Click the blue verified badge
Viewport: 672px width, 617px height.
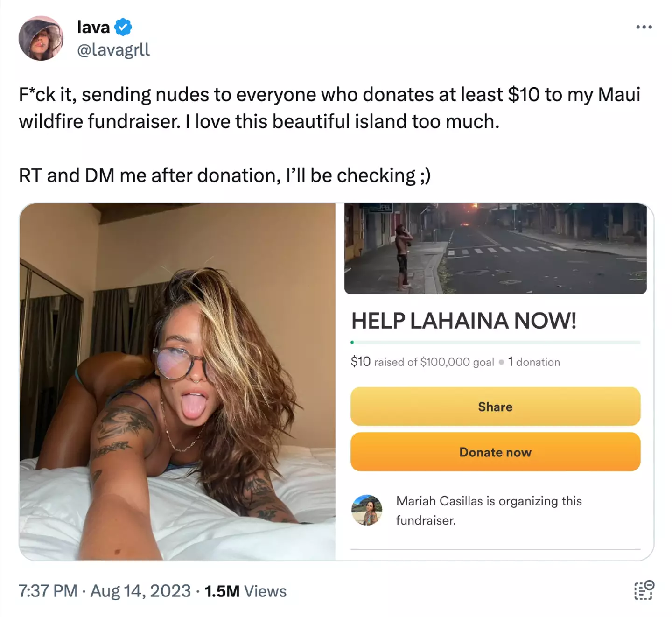click(x=123, y=27)
